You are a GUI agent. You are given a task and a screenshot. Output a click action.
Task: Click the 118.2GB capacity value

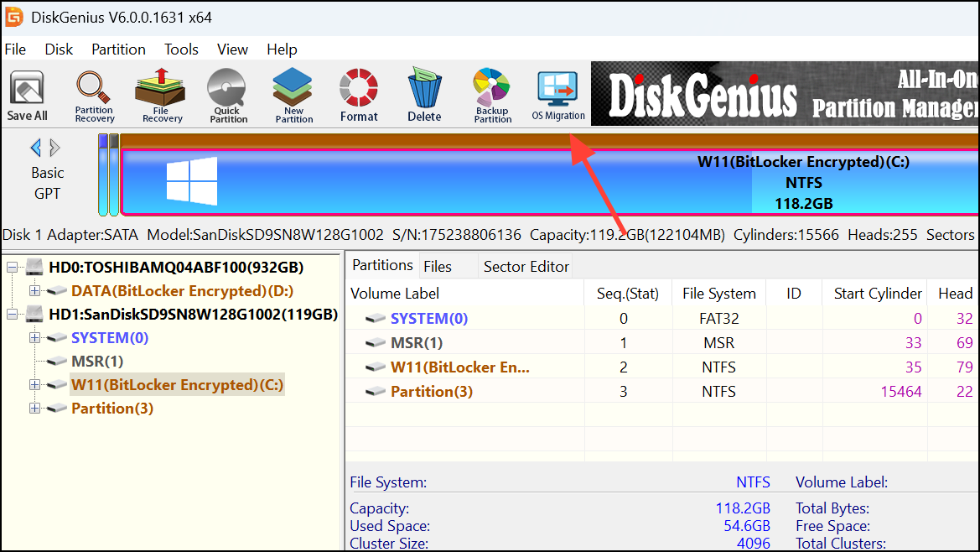pos(743,508)
